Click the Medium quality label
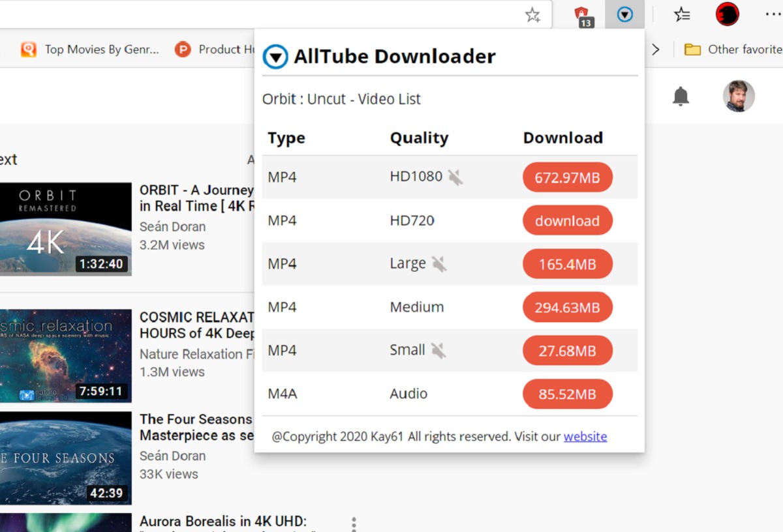The height and width of the screenshot is (532, 783). pos(416,307)
